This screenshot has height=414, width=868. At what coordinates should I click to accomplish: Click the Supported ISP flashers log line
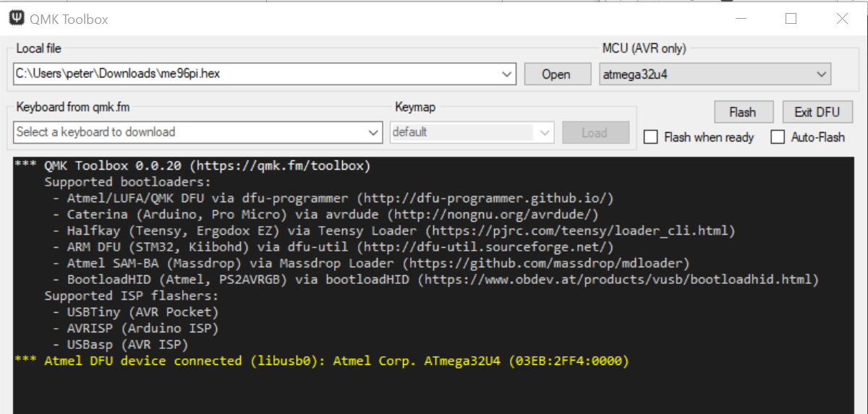132,296
